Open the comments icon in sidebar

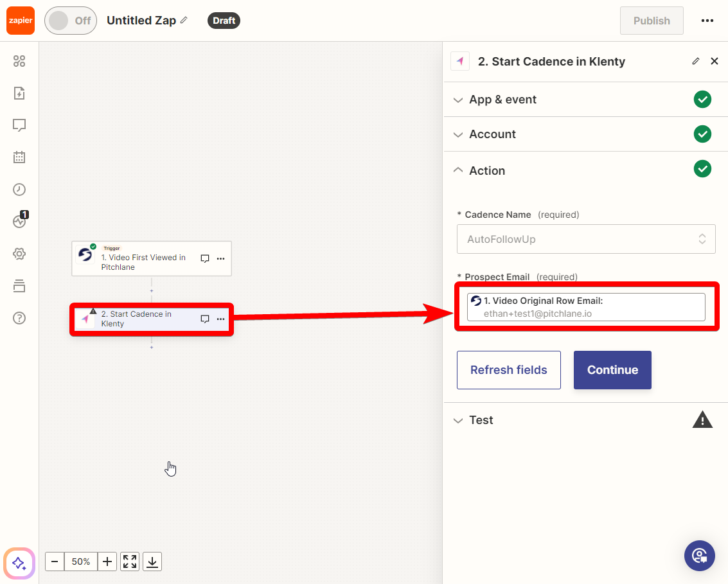point(19,125)
